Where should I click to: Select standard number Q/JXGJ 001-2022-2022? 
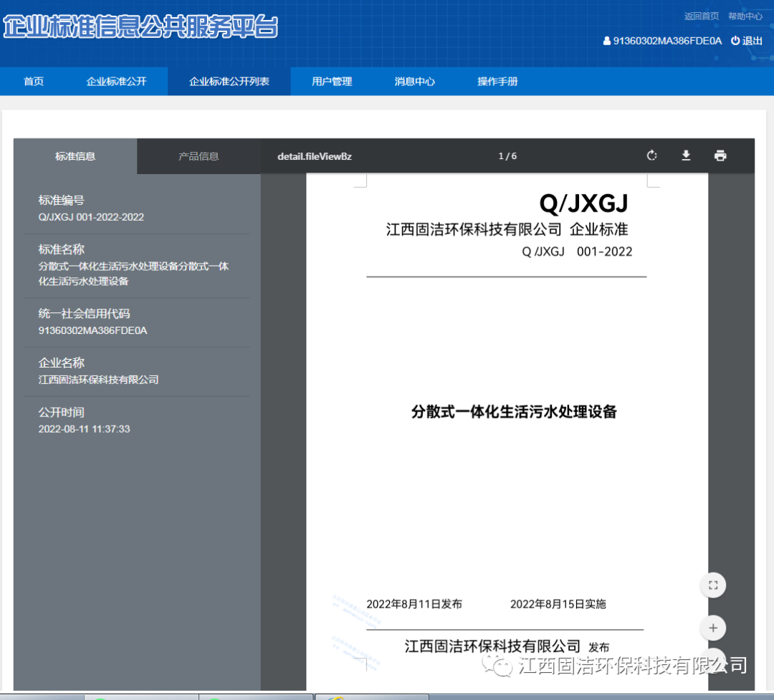91,217
